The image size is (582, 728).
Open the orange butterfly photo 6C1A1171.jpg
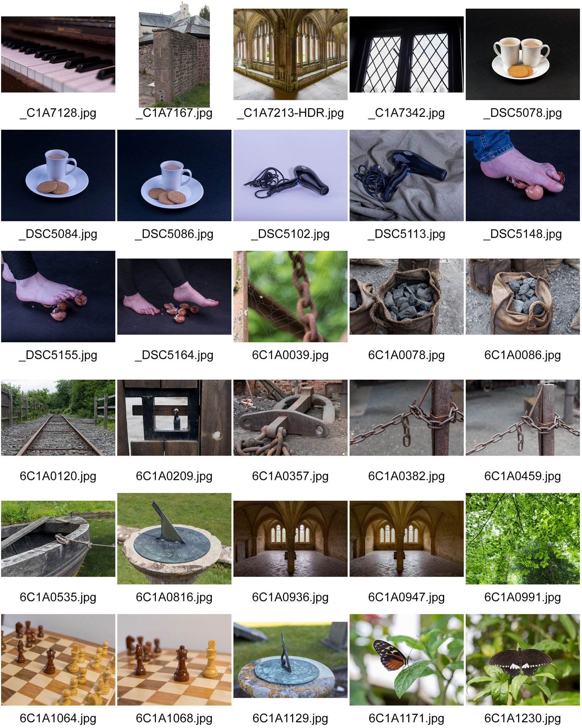406,660
